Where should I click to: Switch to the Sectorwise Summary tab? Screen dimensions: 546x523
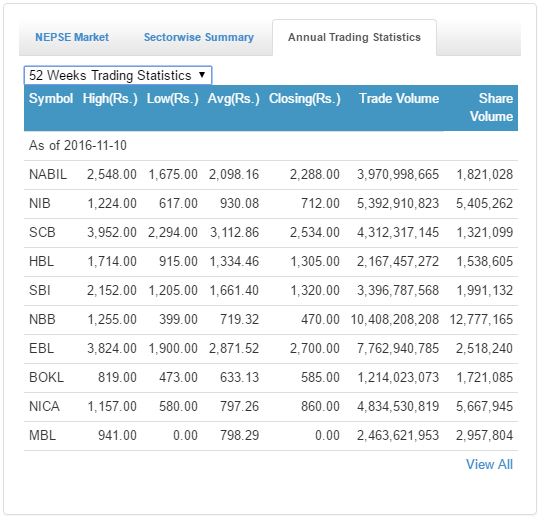(199, 37)
